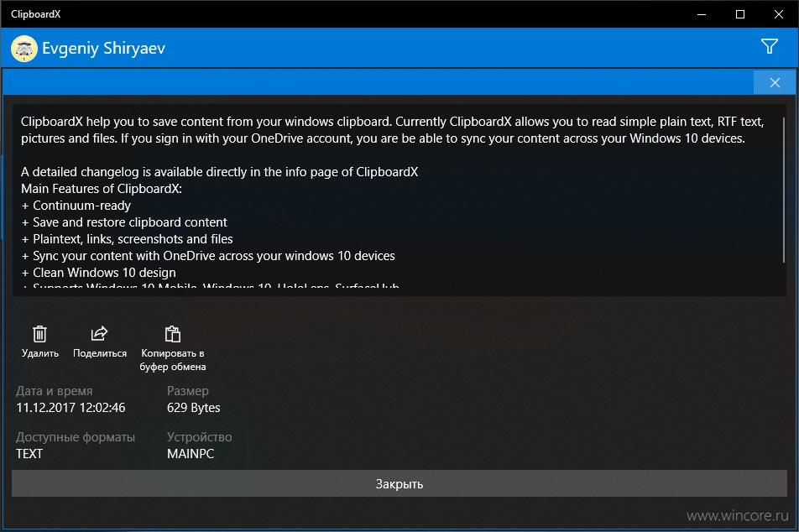
Task: Click the line '+ Save and restore clipboard content'
Action: click(x=124, y=222)
